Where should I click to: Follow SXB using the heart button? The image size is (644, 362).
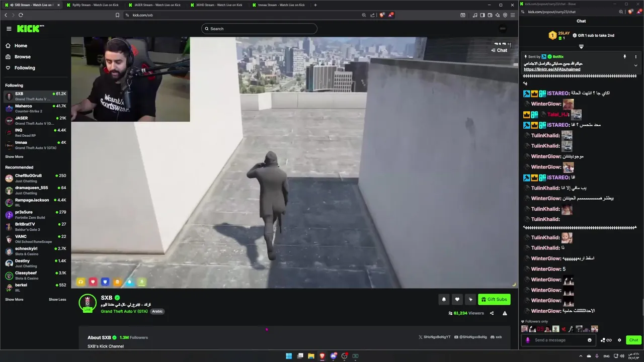(x=457, y=300)
